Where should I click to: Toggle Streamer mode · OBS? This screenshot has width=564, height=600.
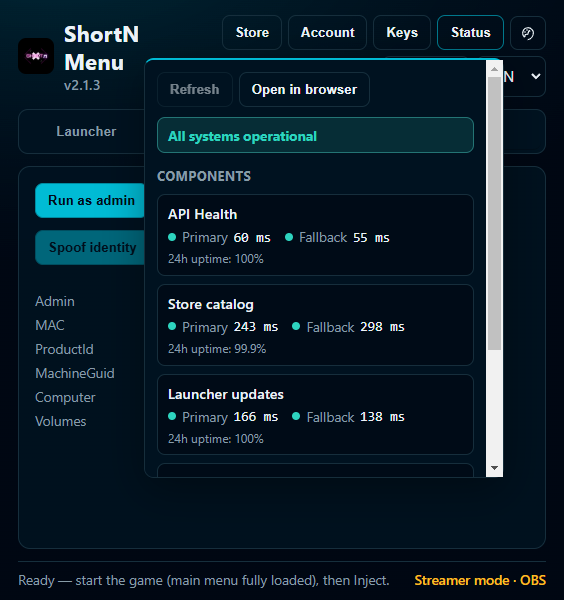click(x=480, y=580)
